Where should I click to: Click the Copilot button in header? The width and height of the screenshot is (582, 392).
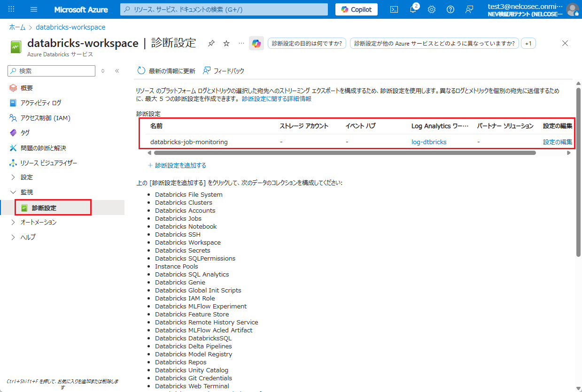357,9
